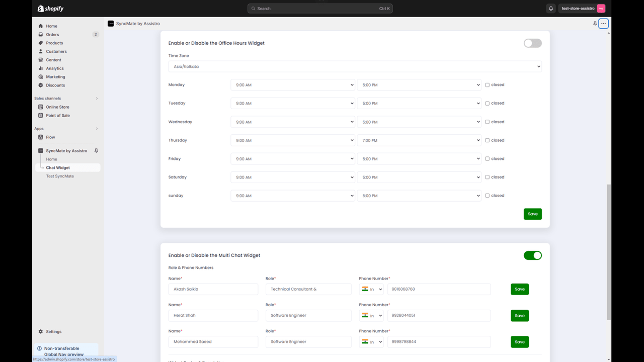644x362 pixels.
Task: Check the Saturday closed checkbox
Action: [x=487, y=177]
